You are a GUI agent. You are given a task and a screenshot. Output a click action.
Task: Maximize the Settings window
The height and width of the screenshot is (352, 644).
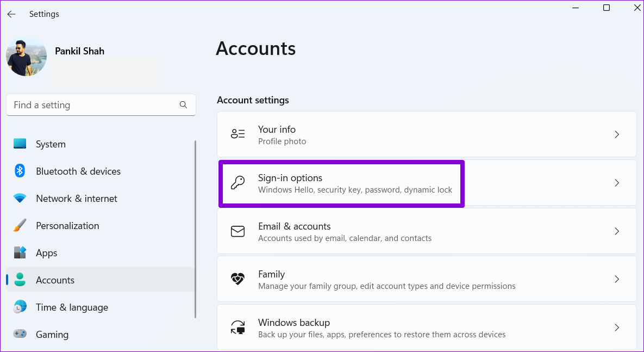(606, 8)
